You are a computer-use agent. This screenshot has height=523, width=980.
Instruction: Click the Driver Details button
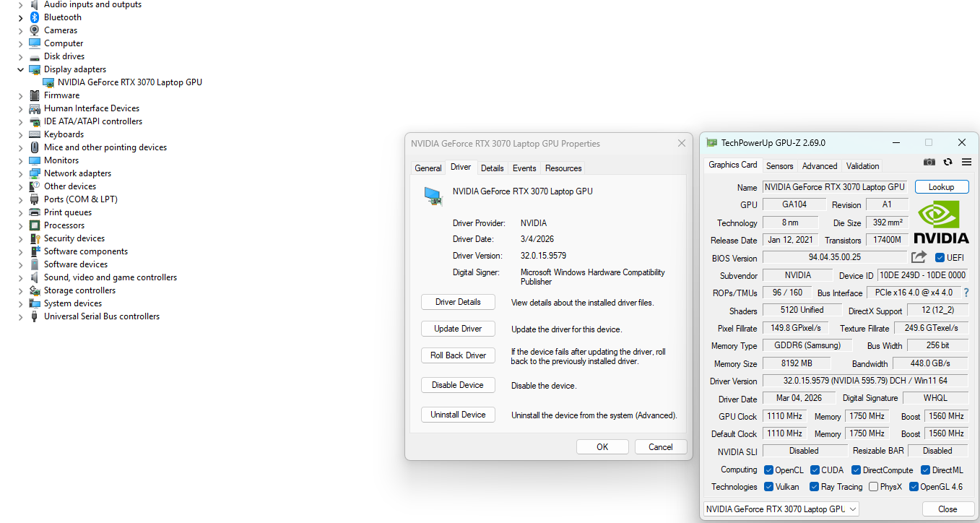pos(458,302)
